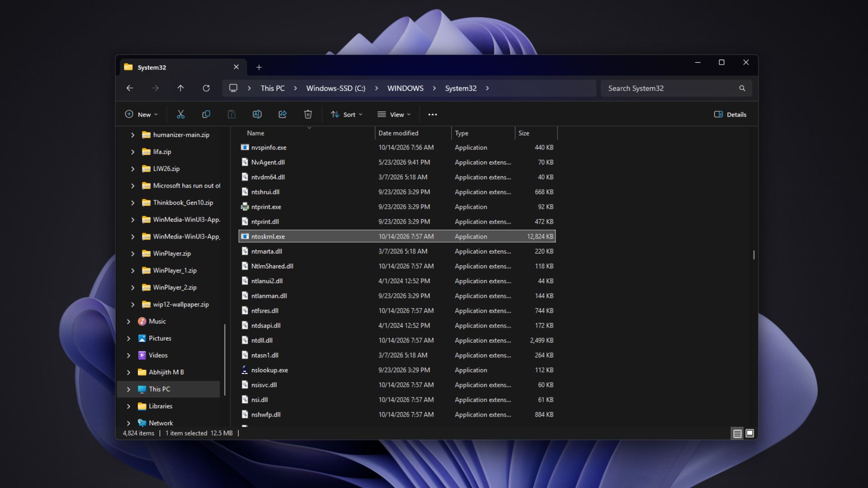Select Videos in navigation pane

158,355
